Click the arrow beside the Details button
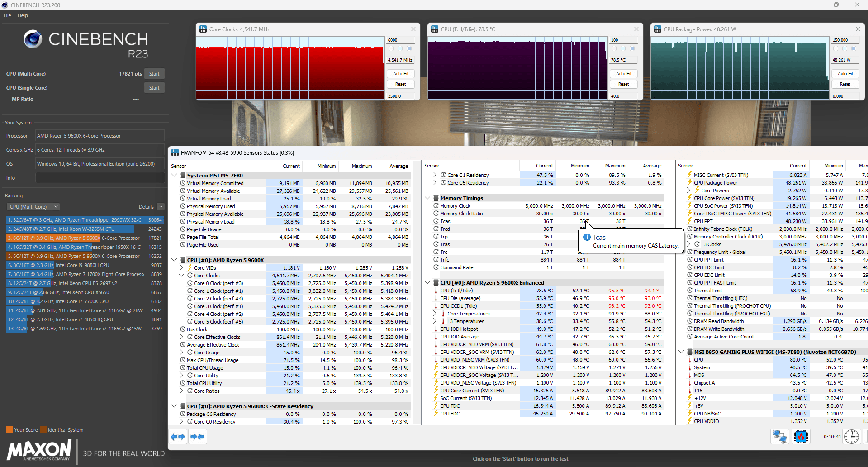Viewport: 868px width, 467px height. (x=161, y=207)
